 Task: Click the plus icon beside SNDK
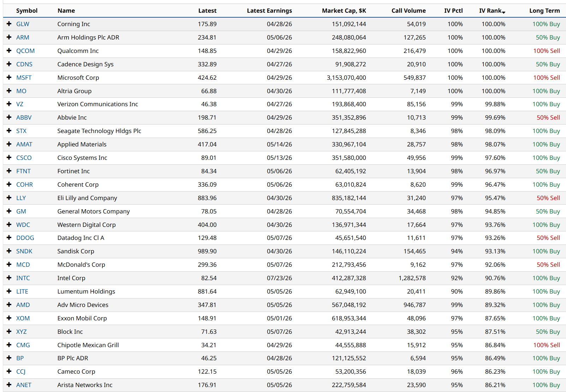pyautogui.click(x=9, y=251)
